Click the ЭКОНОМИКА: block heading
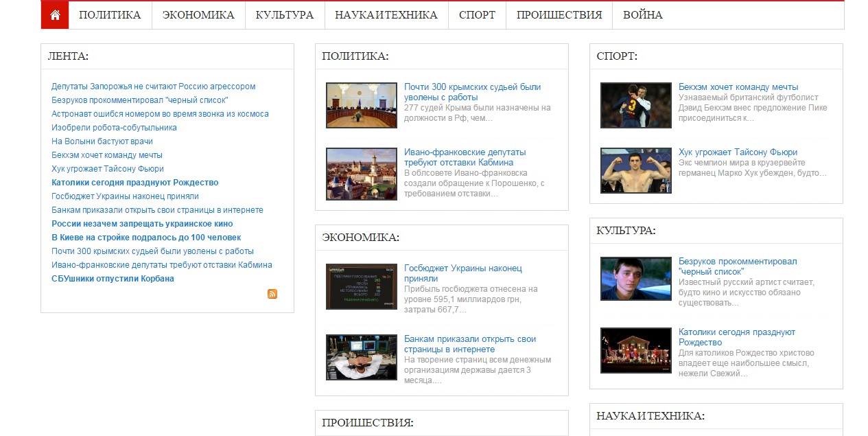868x436 pixels. click(x=361, y=238)
